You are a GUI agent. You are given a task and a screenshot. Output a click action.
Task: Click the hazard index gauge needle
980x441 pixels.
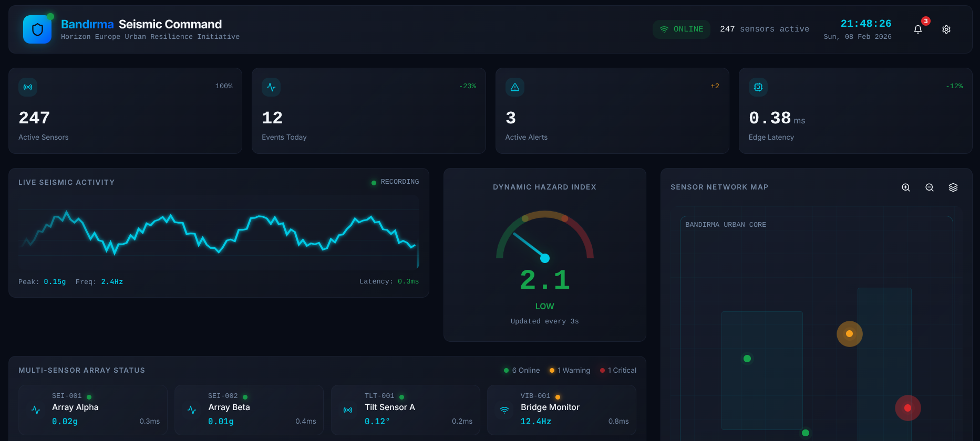530,246
